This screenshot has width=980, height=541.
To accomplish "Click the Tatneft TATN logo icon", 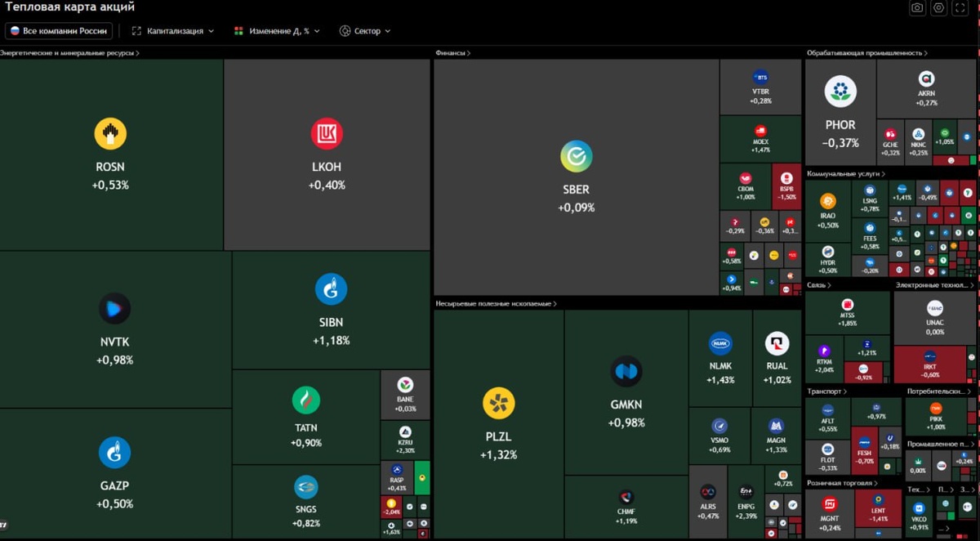I will 306,400.
